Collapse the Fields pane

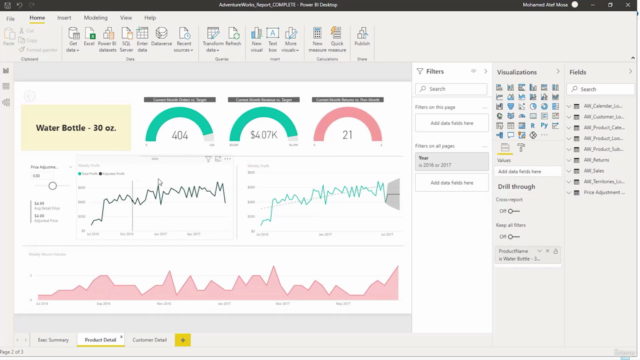[x=630, y=72]
